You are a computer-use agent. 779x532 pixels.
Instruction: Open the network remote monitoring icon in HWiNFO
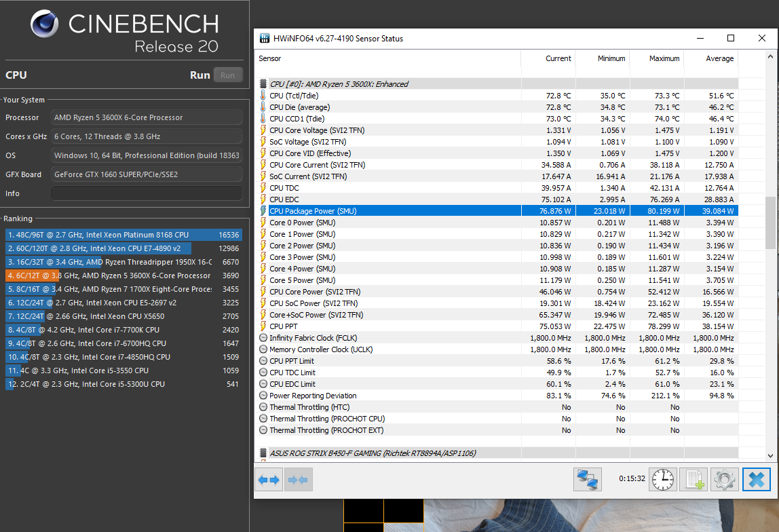[587, 480]
